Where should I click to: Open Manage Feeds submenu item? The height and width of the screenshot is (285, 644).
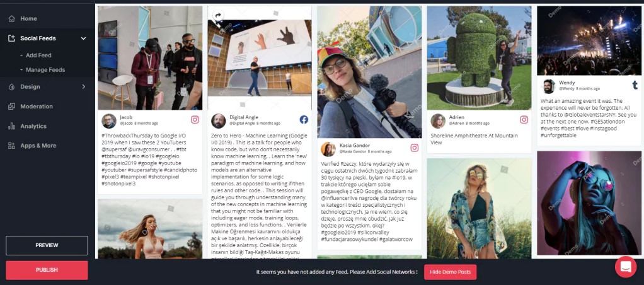(x=45, y=70)
